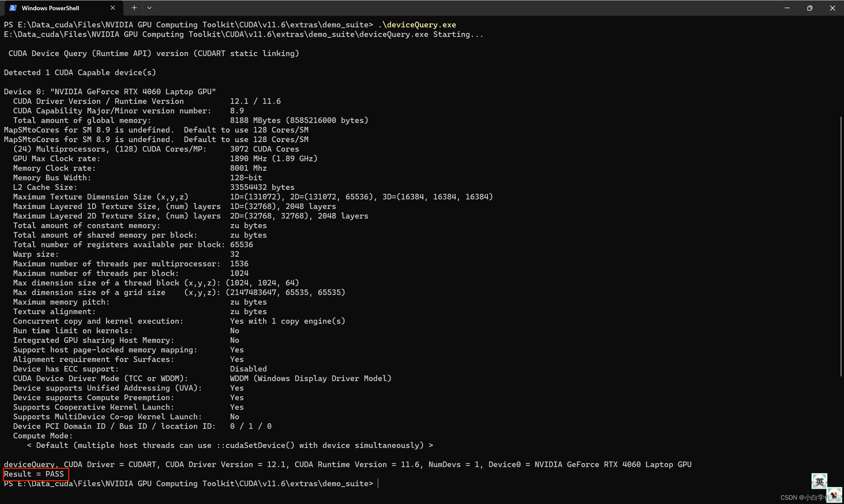
Task: Click the Warp size value 32
Action: [234, 254]
